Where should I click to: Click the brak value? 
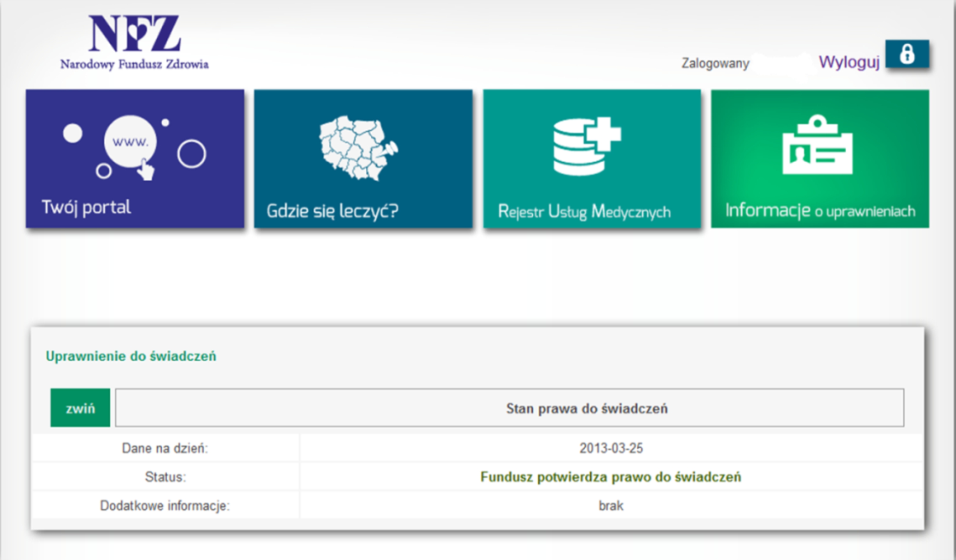point(611,506)
